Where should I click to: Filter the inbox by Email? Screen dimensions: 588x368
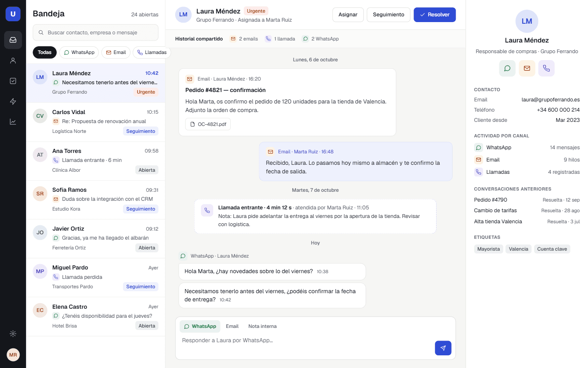tap(116, 52)
